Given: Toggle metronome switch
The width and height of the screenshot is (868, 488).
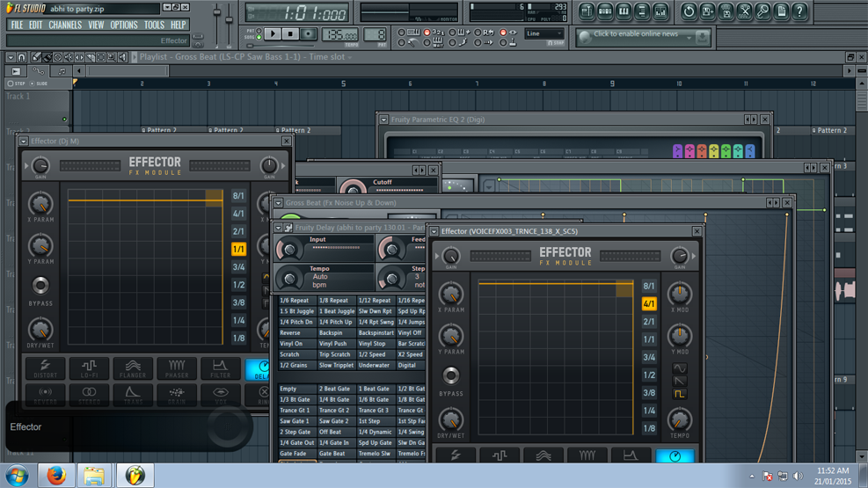Looking at the screenshot, I should pyautogui.click(x=401, y=42).
